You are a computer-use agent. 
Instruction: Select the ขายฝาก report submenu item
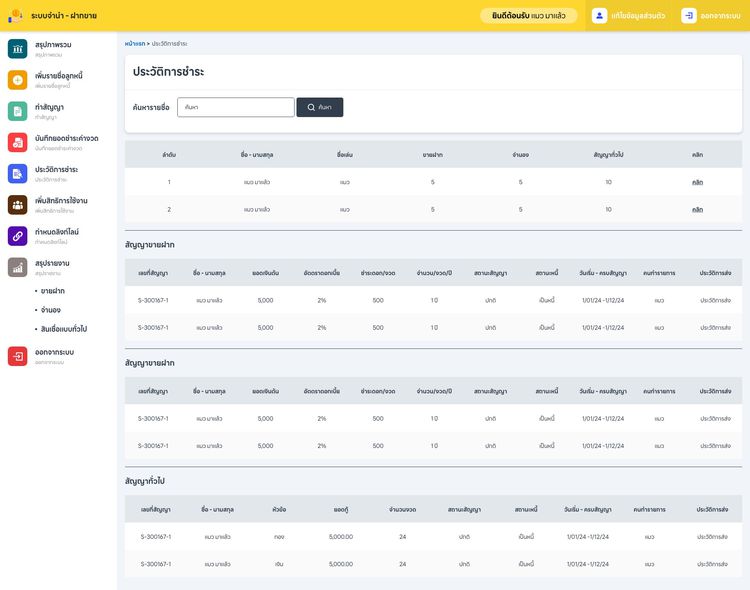tap(52, 291)
